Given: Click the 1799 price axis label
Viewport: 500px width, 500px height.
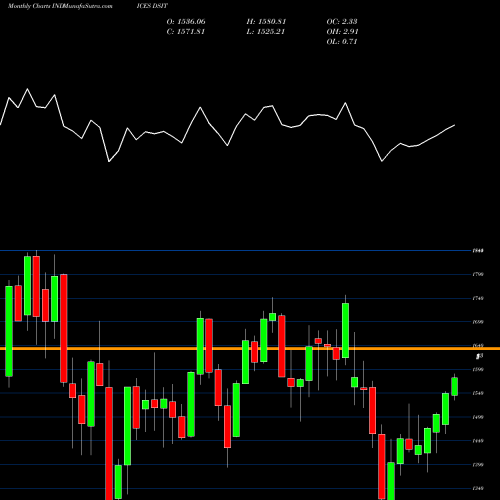Looking at the screenshot, I should tap(478, 274).
